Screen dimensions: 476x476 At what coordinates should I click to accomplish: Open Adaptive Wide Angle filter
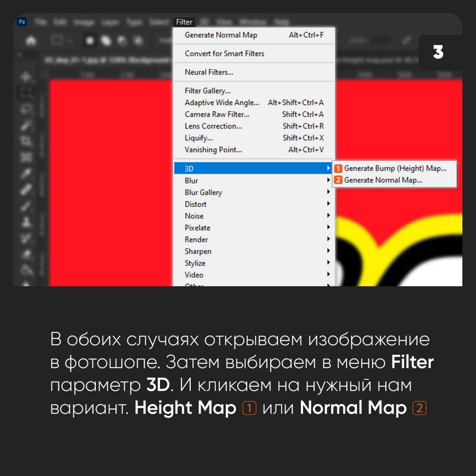click(x=254, y=103)
